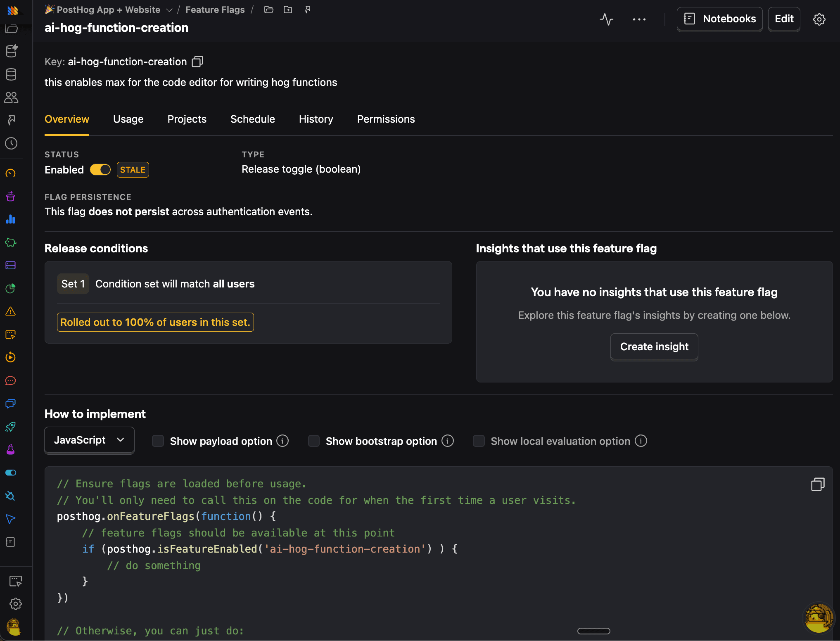Open the top-right header gear settings icon
This screenshot has height=641, width=840.
819,19
